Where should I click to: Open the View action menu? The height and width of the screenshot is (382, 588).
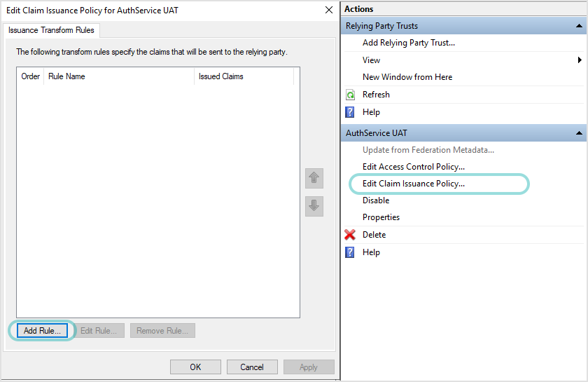371,60
